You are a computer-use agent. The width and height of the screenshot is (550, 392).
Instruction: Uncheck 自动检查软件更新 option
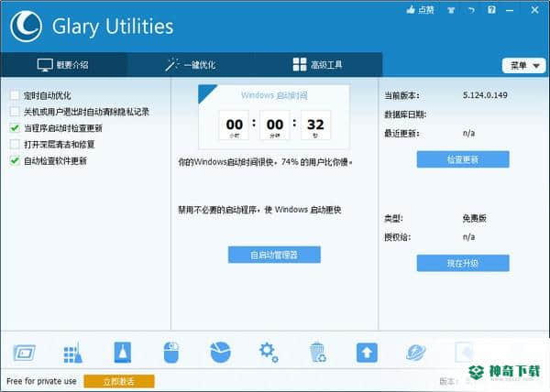[x=15, y=161]
